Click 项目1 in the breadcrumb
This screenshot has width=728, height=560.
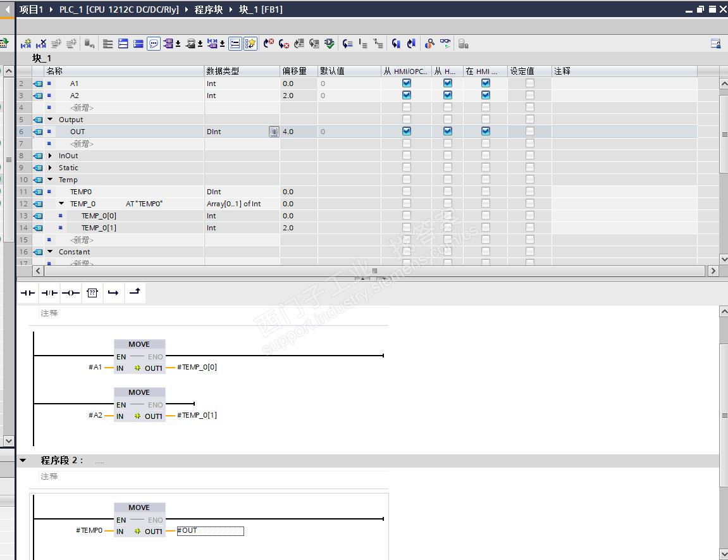(x=31, y=9)
